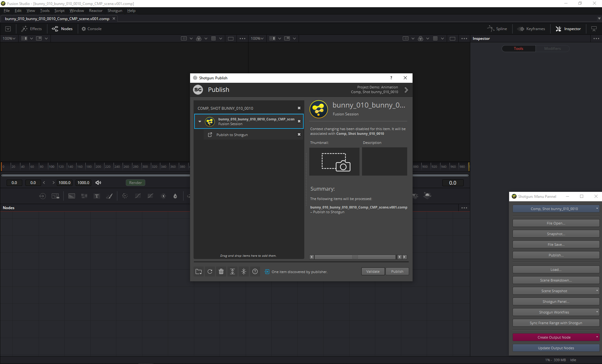Toggle the left viewer's grid guides icon
602x364 pixels.
tap(213, 39)
